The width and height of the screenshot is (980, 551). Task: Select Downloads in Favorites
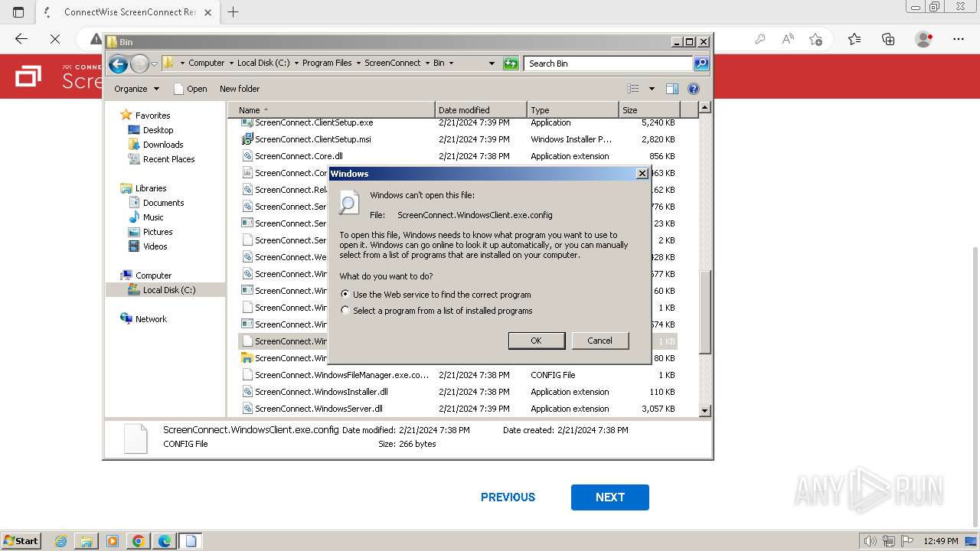point(163,145)
